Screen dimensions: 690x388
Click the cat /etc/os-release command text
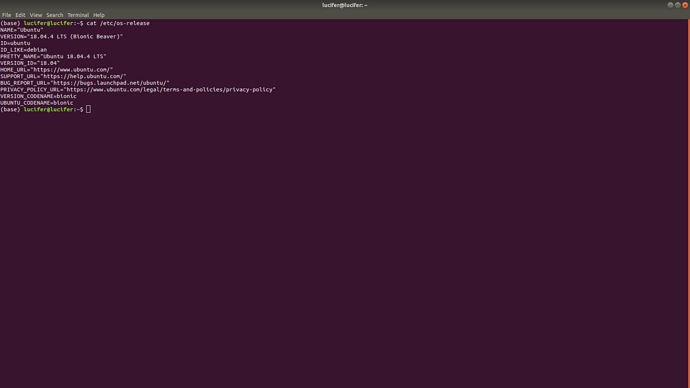point(118,23)
